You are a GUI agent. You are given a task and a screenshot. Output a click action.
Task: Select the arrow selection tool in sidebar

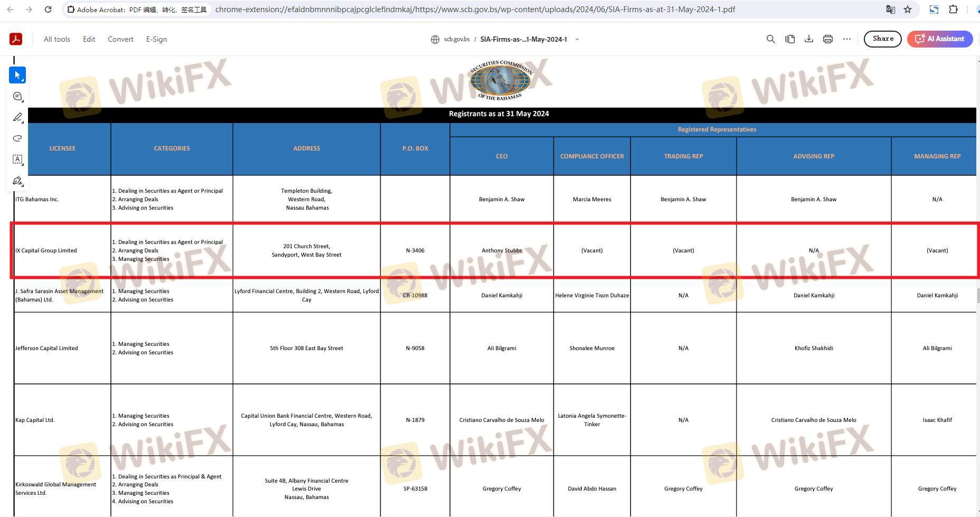(x=17, y=75)
